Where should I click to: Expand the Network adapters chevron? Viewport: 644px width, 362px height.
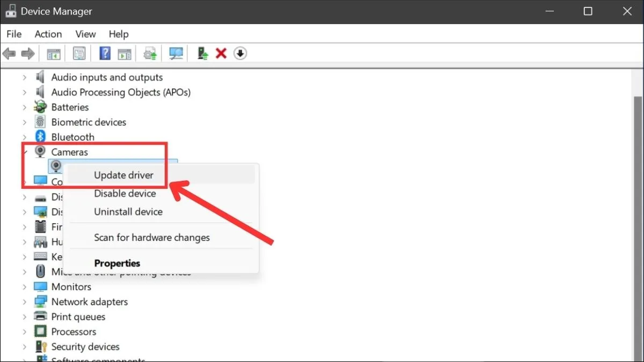(24, 302)
